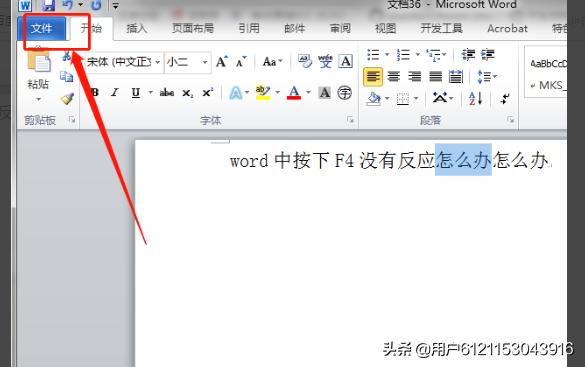585x367 pixels.
Task: Open the 剪贴板 dialog launcher
Action: tap(72, 120)
